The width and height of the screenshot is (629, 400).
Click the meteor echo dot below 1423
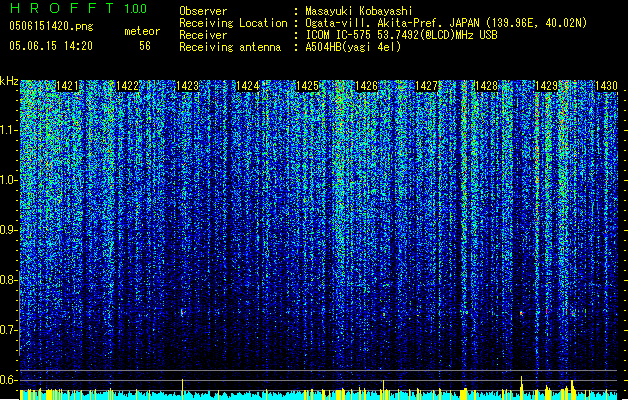[x=183, y=312]
